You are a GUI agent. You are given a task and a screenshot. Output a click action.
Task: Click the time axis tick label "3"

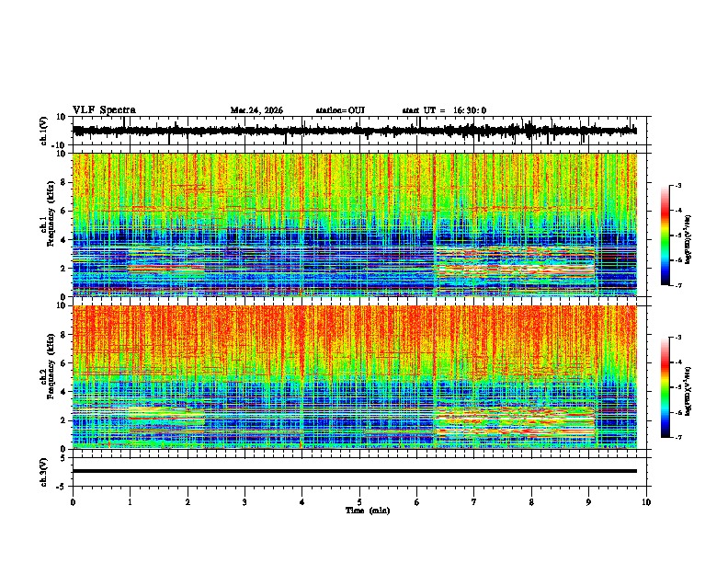click(x=245, y=502)
